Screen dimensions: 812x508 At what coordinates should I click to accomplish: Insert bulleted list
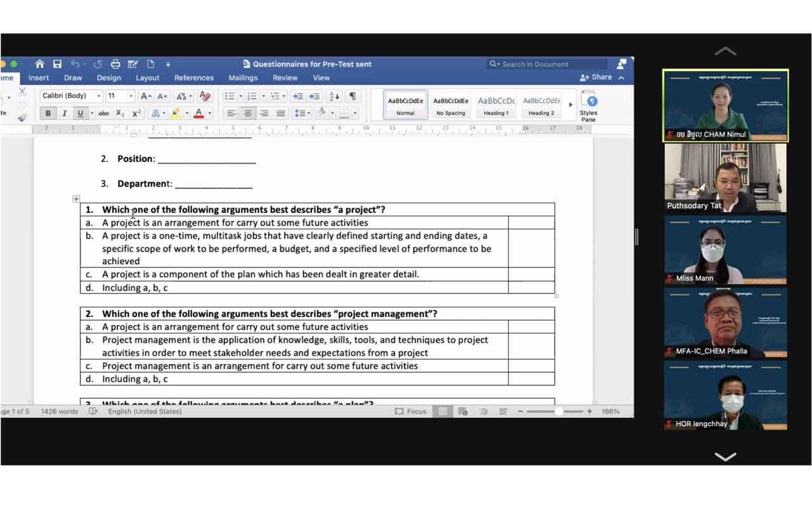[x=230, y=97]
